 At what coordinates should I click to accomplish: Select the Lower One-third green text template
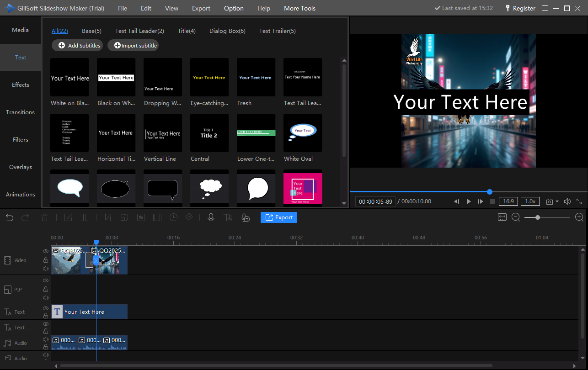[256, 133]
